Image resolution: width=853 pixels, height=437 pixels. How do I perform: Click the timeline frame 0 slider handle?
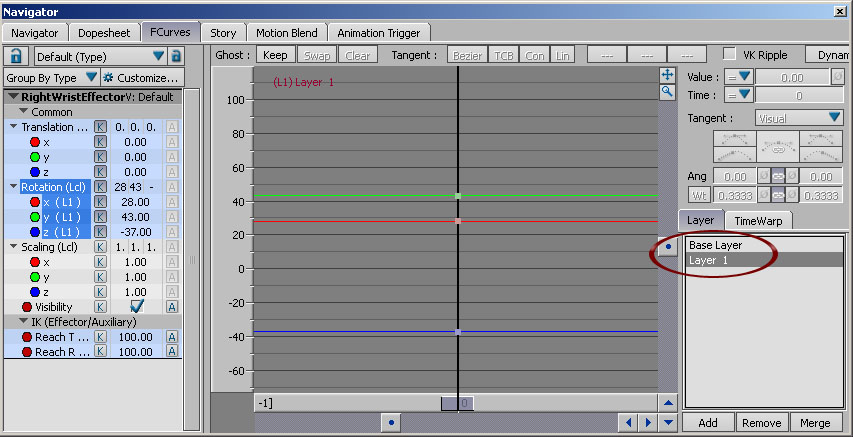[x=457, y=403]
